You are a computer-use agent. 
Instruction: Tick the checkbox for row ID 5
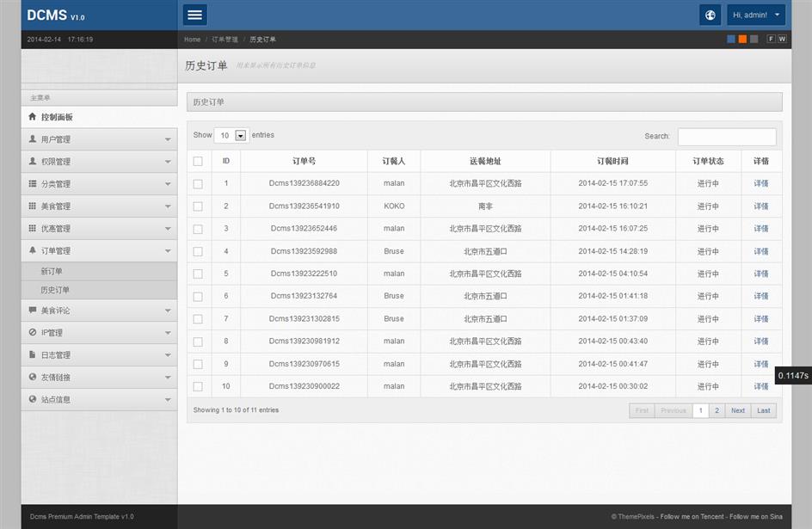(198, 274)
